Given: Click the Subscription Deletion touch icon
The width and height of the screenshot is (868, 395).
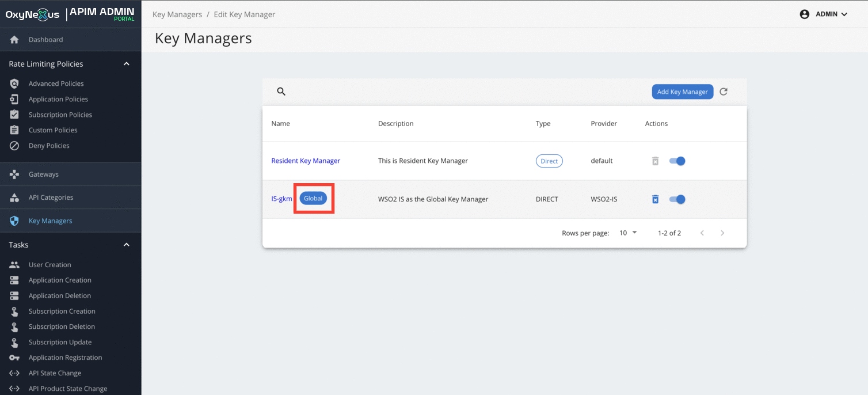Looking at the screenshot, I should point(14,326).
